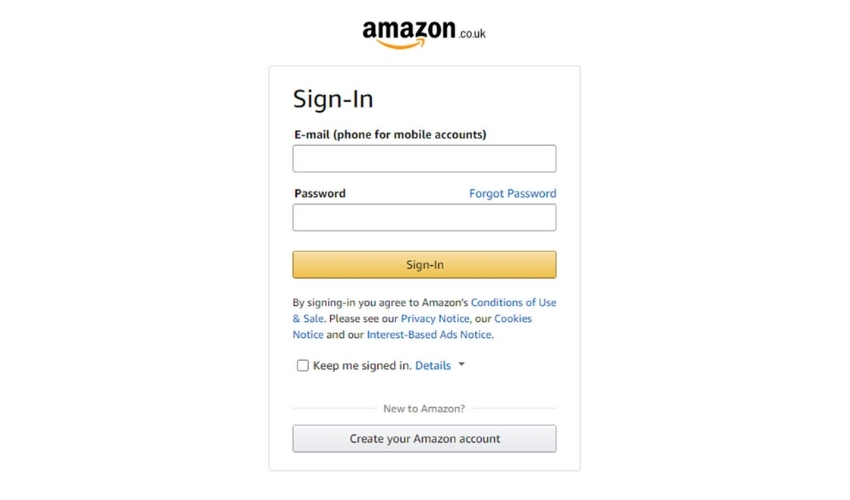Click the amazon.co.uk logo
The height and width of the screenshot is (500, 850).
(424, 34)
